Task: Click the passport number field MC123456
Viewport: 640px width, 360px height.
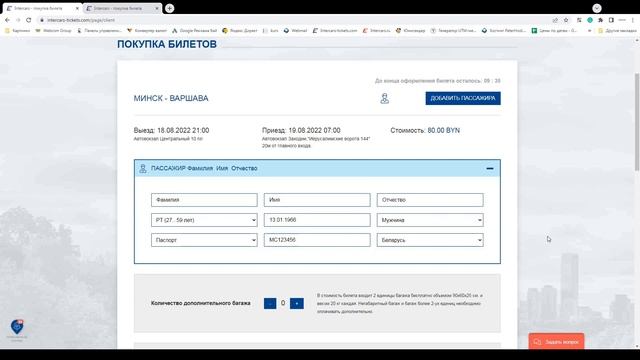Action: coord(317,240)
